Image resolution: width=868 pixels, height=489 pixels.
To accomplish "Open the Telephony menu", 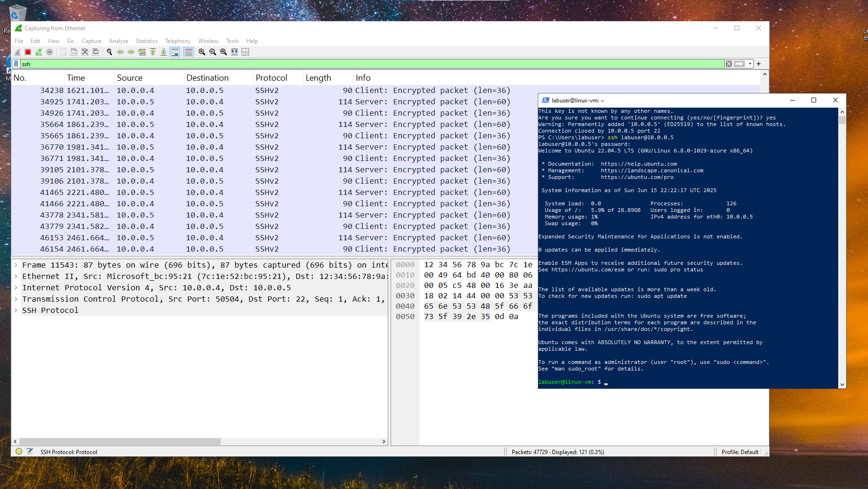I will click(178, 41).
